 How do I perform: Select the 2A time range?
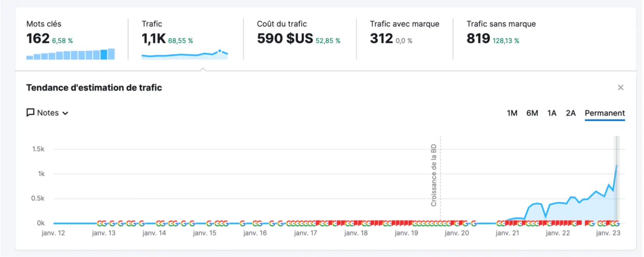pyautogui.click(x=570, y=113)
